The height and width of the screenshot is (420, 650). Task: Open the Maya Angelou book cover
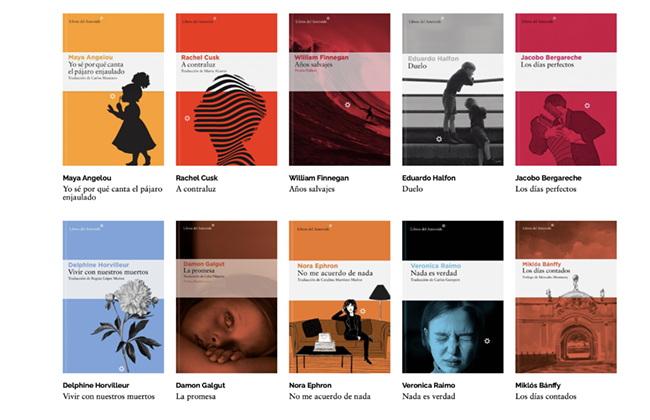coord(113,90)
